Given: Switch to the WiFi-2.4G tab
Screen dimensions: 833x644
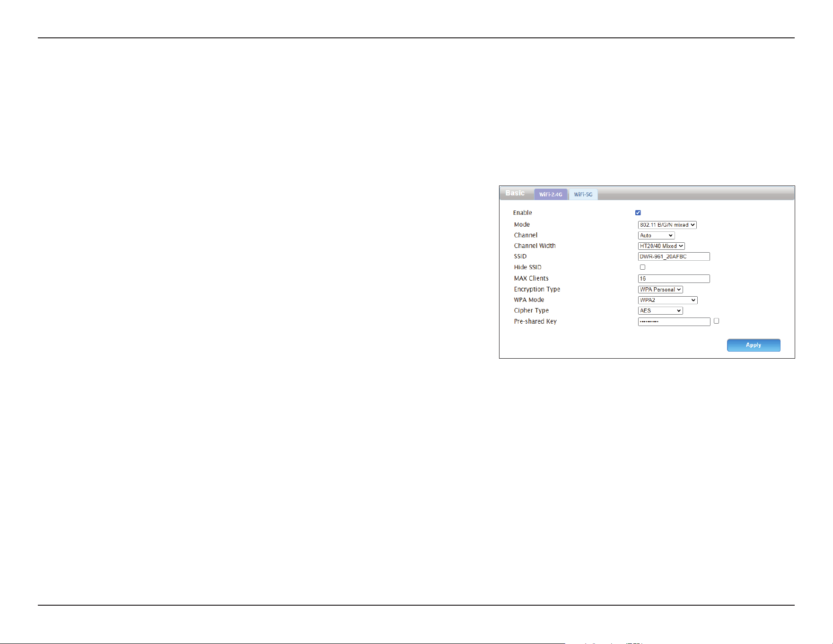Looking at the screenshot, I should pyautogui.click(x=551, y=194).
